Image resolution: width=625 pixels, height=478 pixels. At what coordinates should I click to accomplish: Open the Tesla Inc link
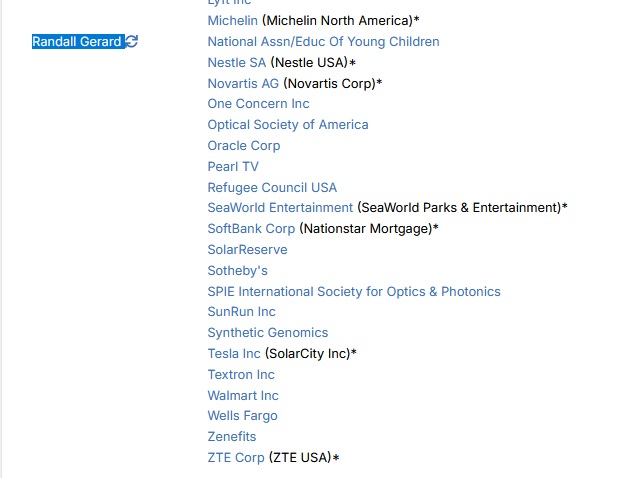click(x=234, y=354)
